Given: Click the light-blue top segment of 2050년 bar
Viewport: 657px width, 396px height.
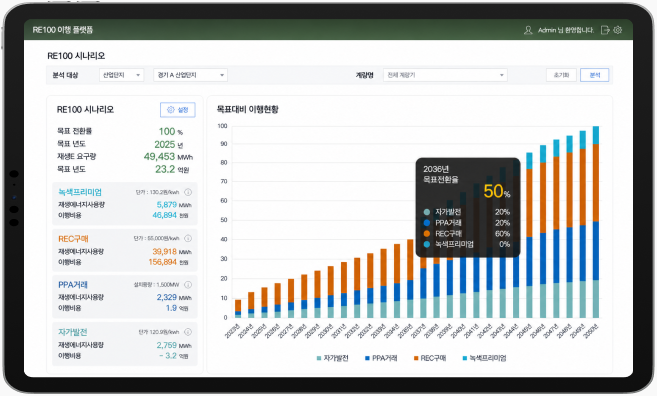Looking at the screenshot, I should click(595, 135).
